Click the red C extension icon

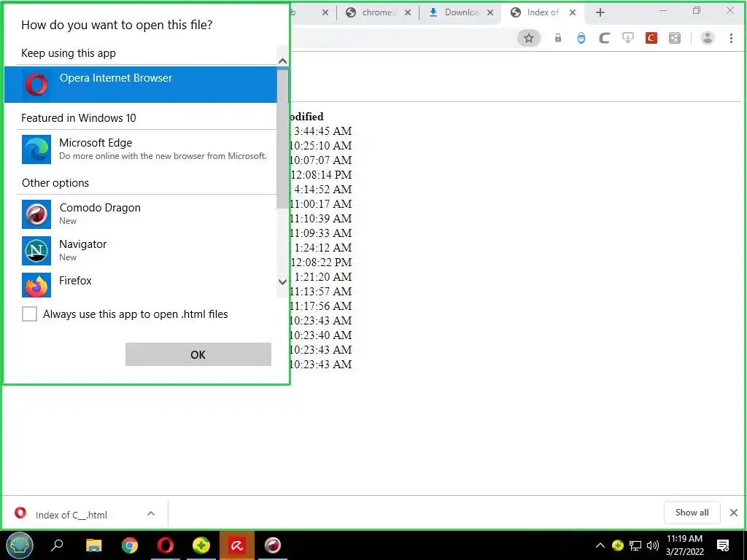pyautogui.click(x=651, y=38)
